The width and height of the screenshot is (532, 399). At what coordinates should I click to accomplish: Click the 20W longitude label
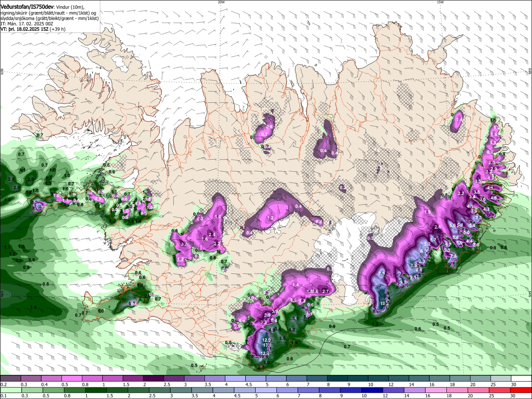point(221,2)
